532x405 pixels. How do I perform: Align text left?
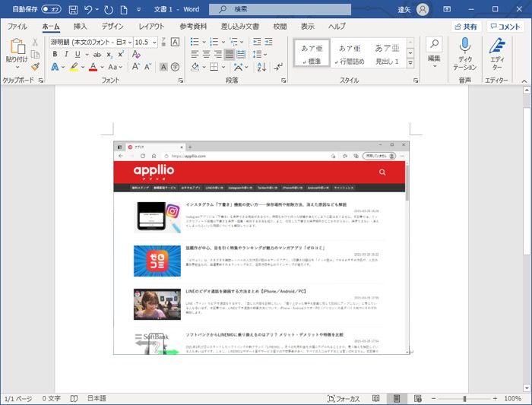point(195,54)
